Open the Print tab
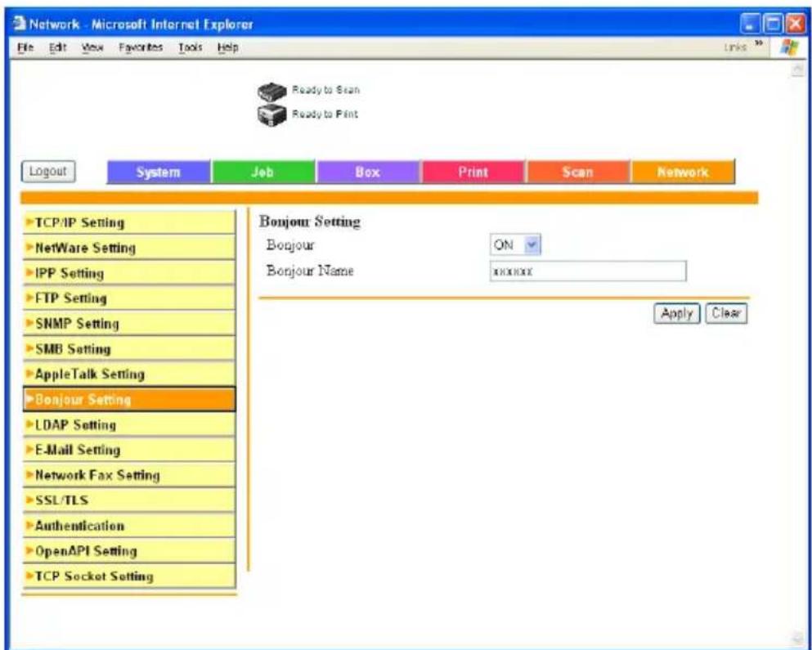Image resolution: width=812 pixels, height=650 pixels. pyautogui.click(x=473, y=172)
